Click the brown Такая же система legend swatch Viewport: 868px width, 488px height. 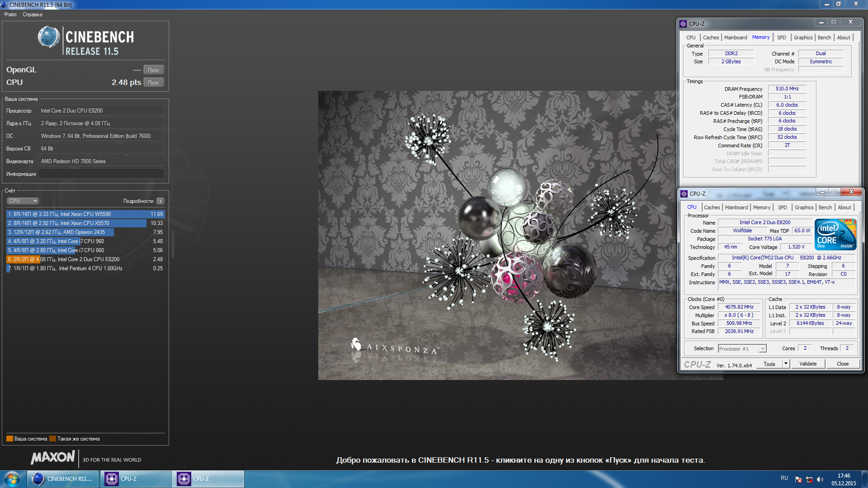click(x=52, y=439)
